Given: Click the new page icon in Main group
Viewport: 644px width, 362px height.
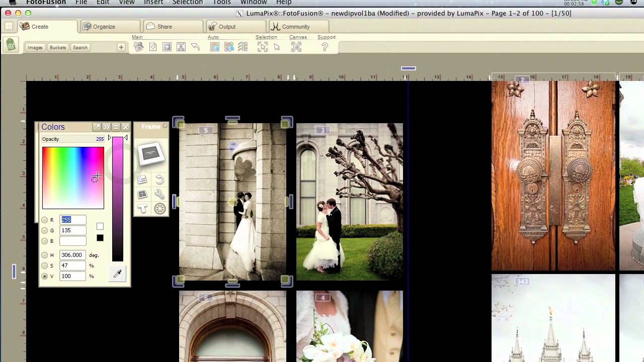Looking at the screenshot, I should click(x=153, y=47).
